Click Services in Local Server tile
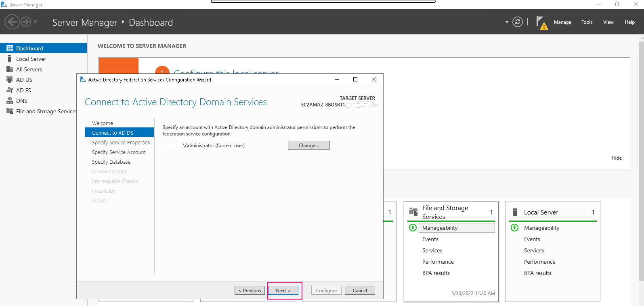Image resolution: width=644 pixels, height=306 pixels. pos(534,250)
